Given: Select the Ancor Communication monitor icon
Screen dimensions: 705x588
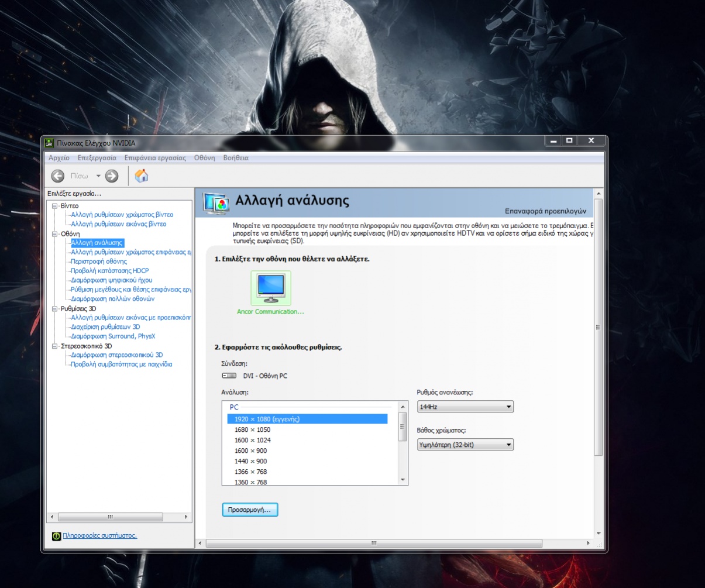Looking at the screenshot, I should coord(271,288).
